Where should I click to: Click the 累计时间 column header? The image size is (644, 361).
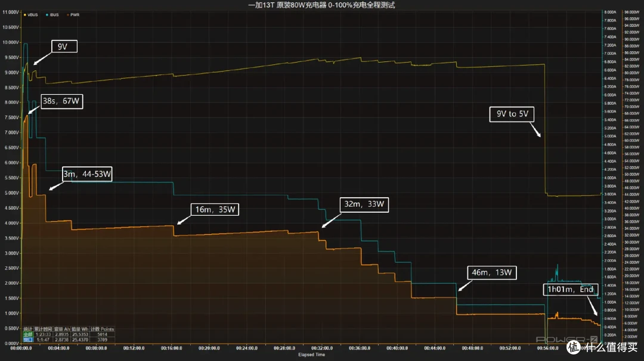[43, 329]
